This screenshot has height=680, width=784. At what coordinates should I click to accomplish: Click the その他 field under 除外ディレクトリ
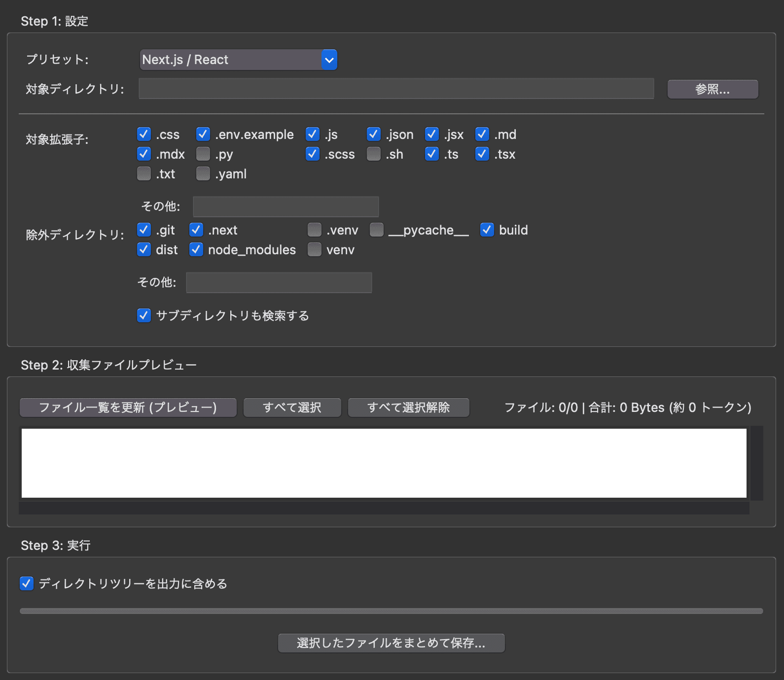coord(279,282)
